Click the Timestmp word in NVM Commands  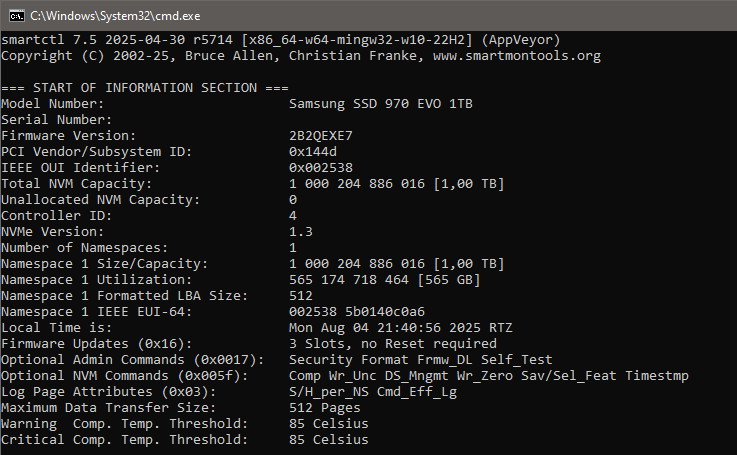pyautogui.click(x=657, y=376)
